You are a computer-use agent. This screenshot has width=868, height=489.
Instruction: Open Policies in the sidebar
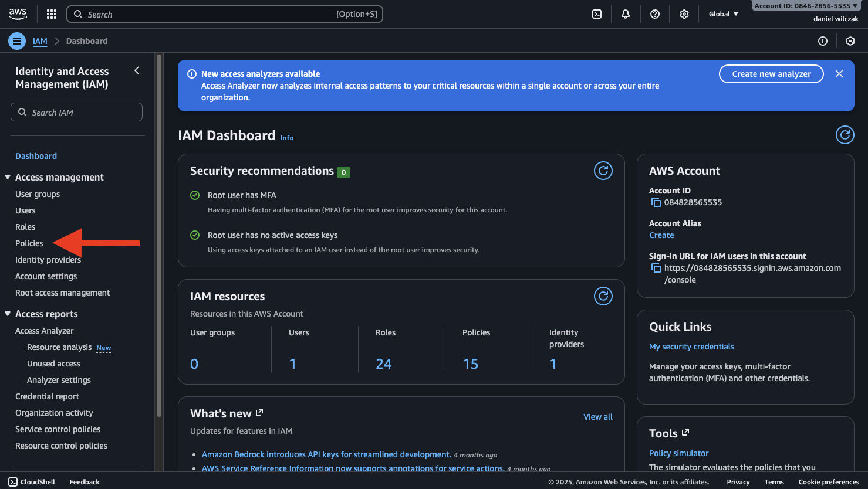point(29,243)
